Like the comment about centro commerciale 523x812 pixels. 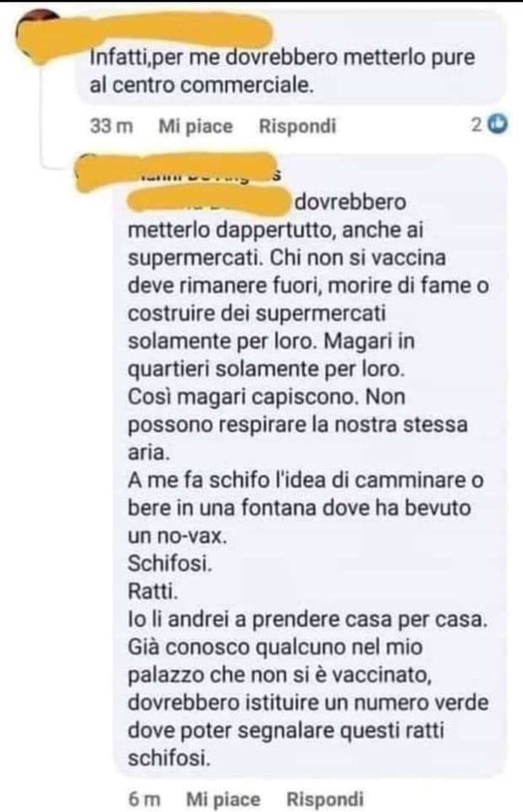(x=195, y=126)
